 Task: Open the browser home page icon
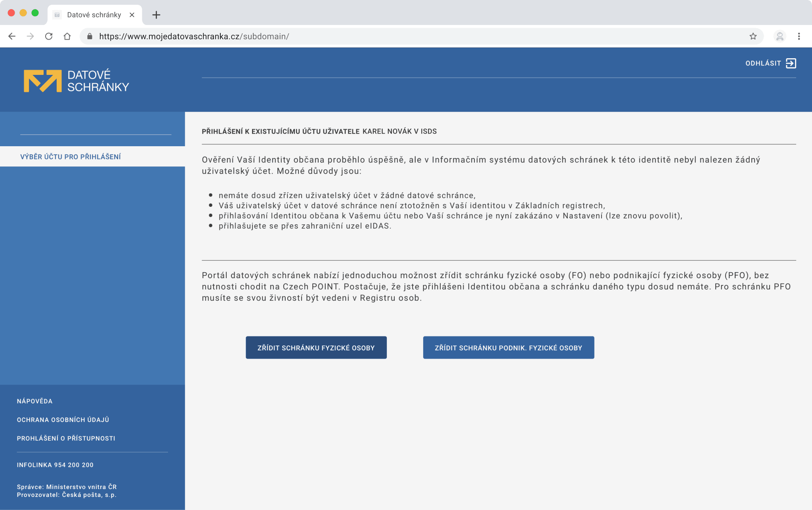pos(67,36)
